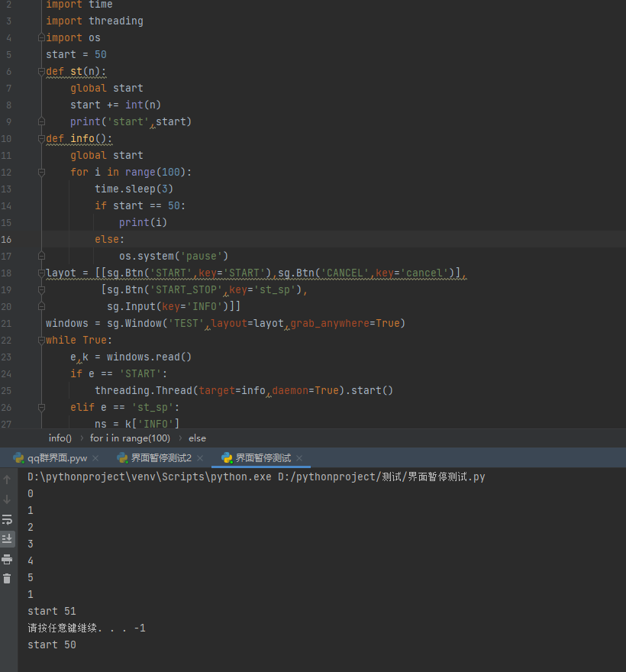Click the down-the-stack-trace arrow icon
The width and height of the screenshot is (626, 672).
click(x=7, y=499)
